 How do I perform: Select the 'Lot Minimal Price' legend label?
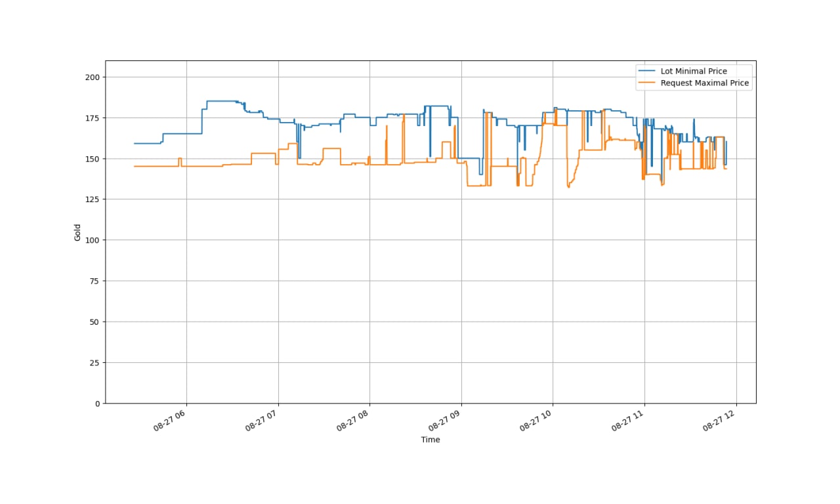(694, 71)
